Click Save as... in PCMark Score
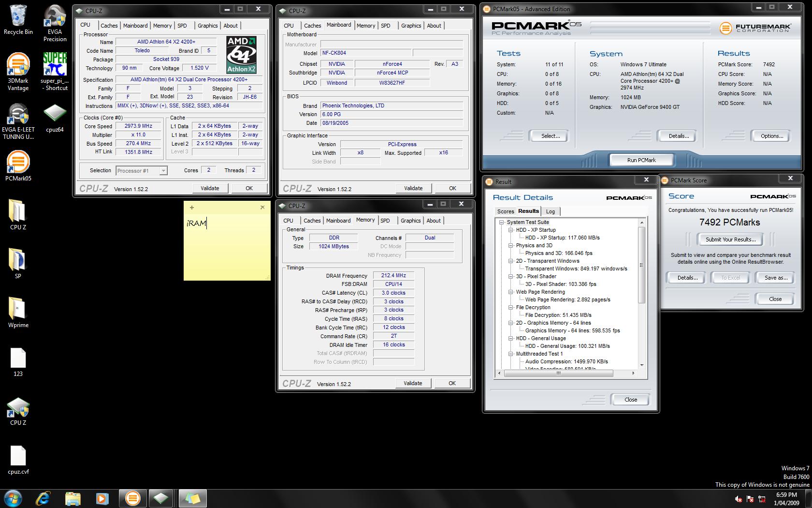The image size is (812, 508). [x=776, y=278]
